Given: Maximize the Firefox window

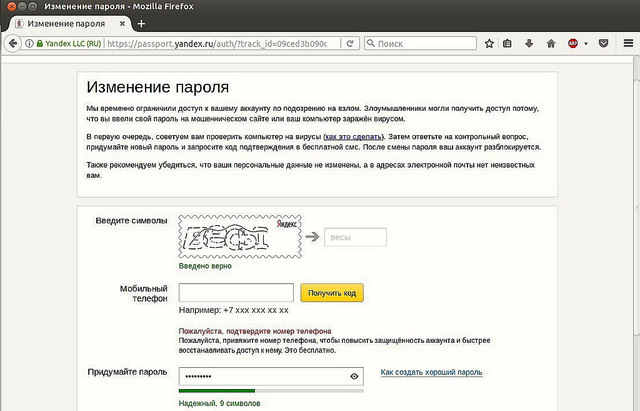Looking at the screenshot, I should pyautogui.click(x=33, y=7).
